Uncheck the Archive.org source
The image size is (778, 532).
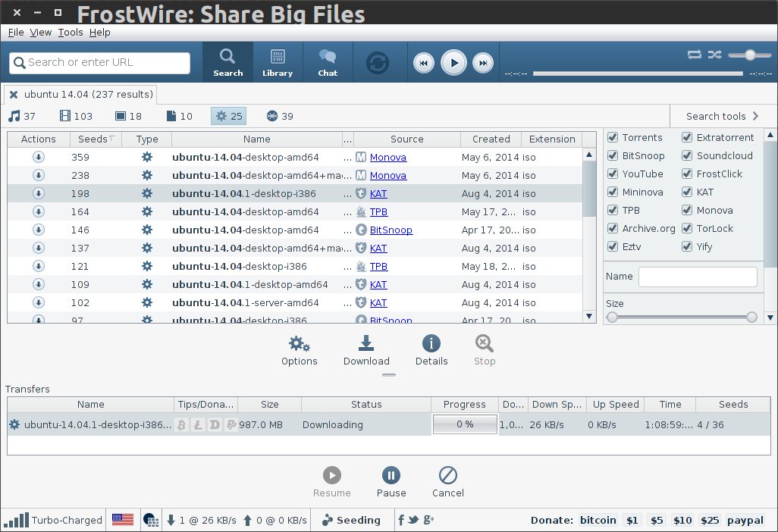(x=612, y=228)
